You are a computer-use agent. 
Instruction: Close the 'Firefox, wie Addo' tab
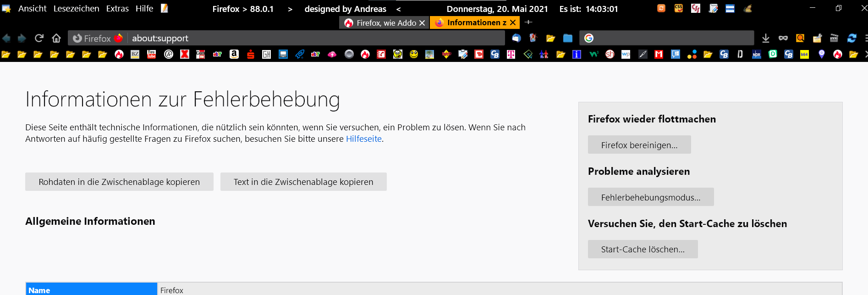point(422,23)
